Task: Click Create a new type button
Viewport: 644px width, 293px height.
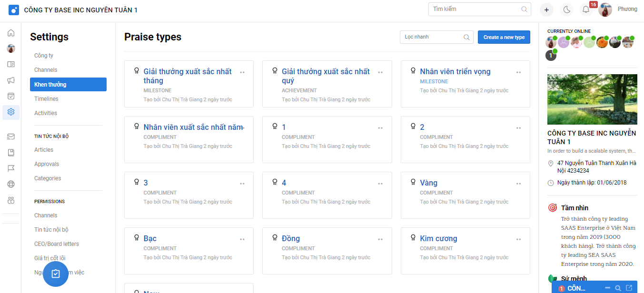Action: point(504,37)
